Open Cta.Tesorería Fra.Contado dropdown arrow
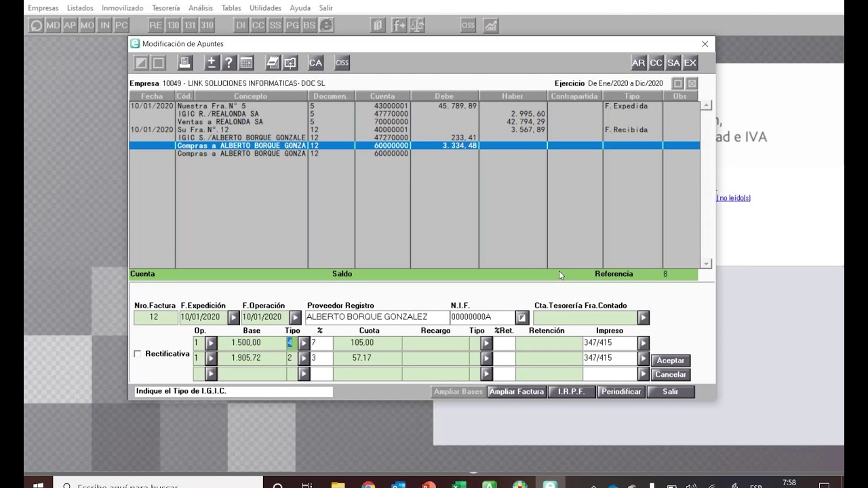This screenshot has height=488, width=868. [x=644, y=317]
